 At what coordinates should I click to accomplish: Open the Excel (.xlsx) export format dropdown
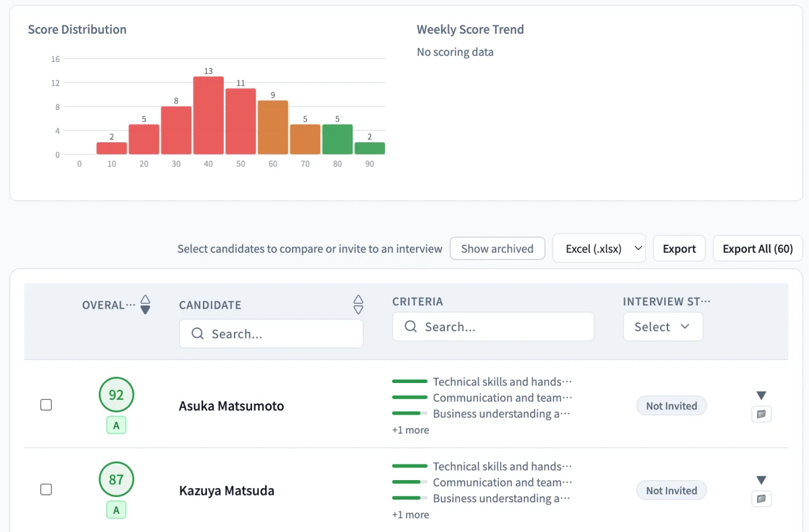[599, 248]
